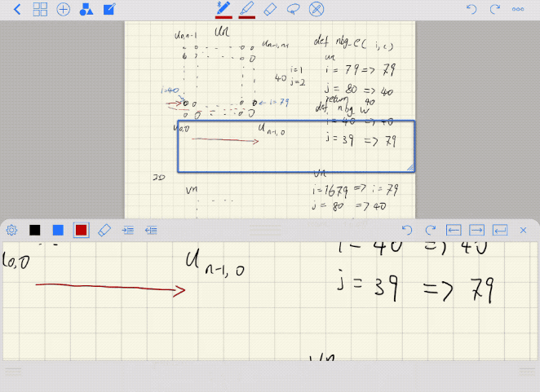
Task: Redo in the zoom panel
Action: pos(431,230)
